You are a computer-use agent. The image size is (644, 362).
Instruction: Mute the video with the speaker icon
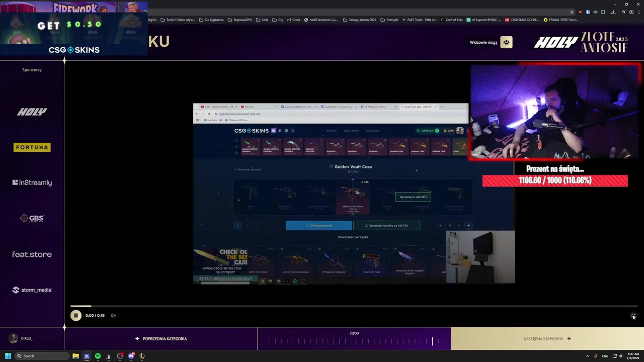pyautogui.click(x=113, y=316)
